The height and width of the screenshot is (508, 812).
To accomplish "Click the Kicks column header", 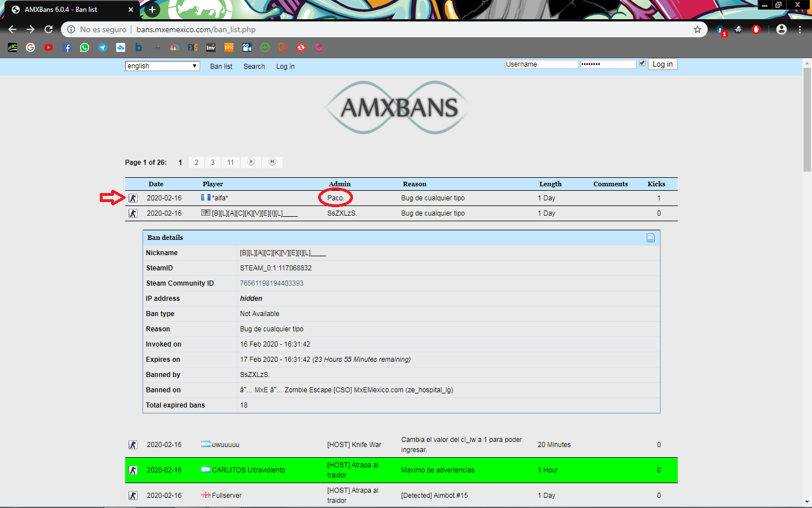I will (x=656, y=184).
